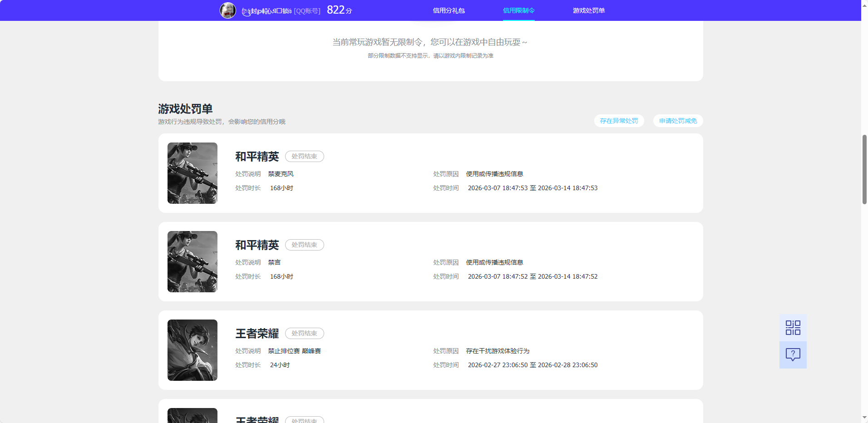Click the text 禁止排位赛 巅峰赛

click(x=294, y=351)
